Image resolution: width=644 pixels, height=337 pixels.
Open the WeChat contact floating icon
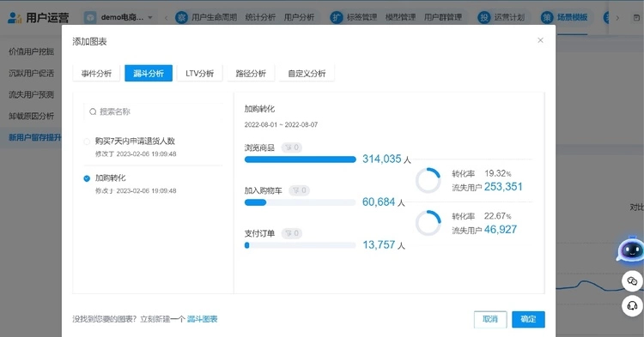(632, 281)
